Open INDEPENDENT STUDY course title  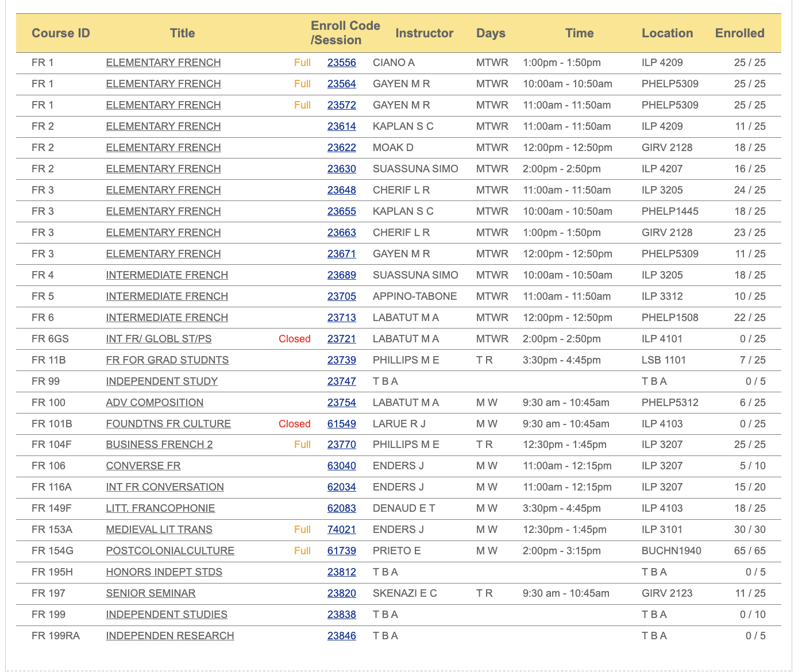[162, 381]
